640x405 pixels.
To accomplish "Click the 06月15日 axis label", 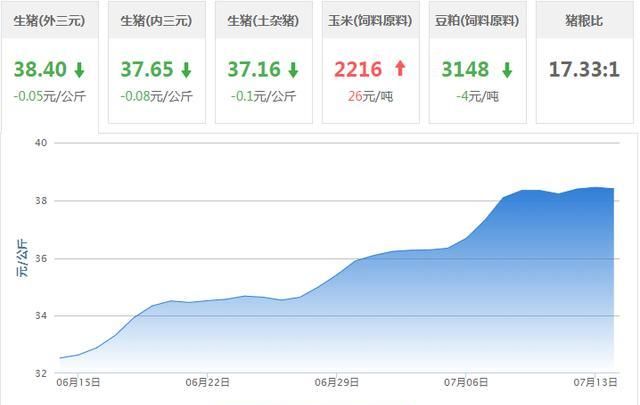I will (78, 383).
